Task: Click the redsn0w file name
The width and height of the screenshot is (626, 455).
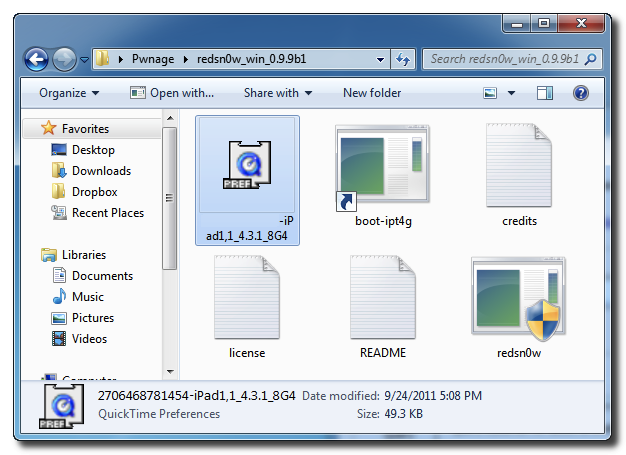Action: pos(519,353)
